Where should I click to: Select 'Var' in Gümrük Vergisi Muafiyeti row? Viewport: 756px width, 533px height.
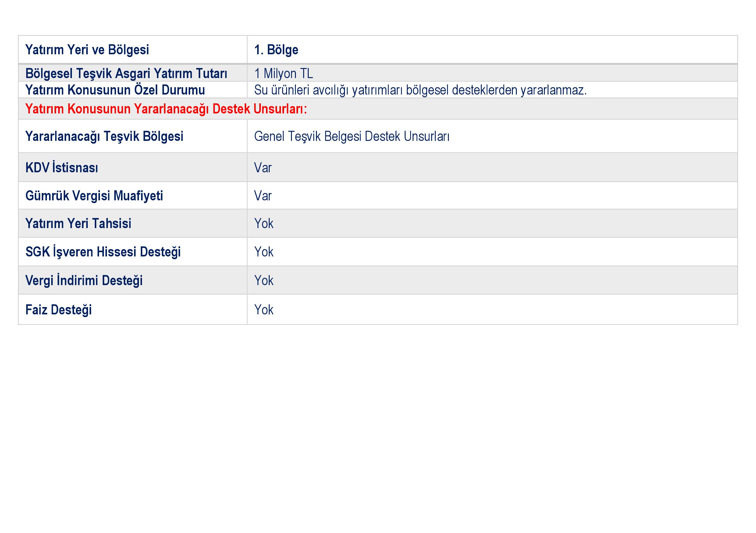tap(263, 196)
